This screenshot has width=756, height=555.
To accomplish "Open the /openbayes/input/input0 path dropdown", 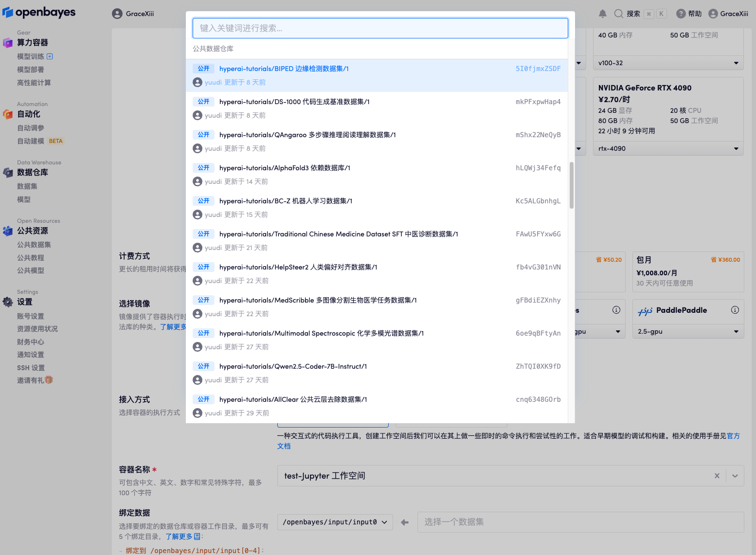I will (x=335, y=522).
